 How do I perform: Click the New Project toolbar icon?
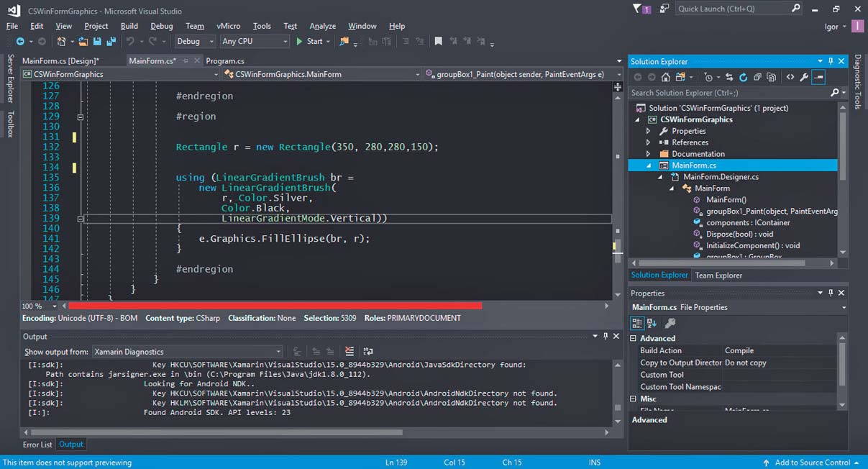pyautogui.click(x=62, y=42)
